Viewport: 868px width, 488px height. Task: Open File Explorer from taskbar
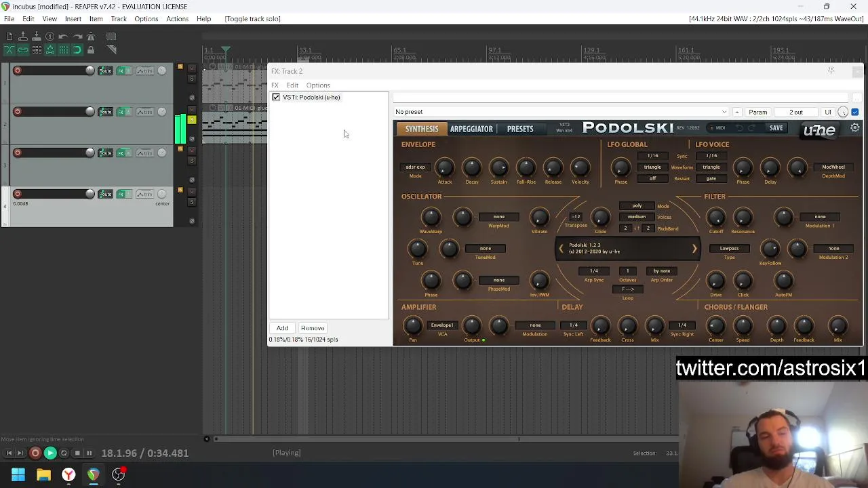[x=43, y=474]
